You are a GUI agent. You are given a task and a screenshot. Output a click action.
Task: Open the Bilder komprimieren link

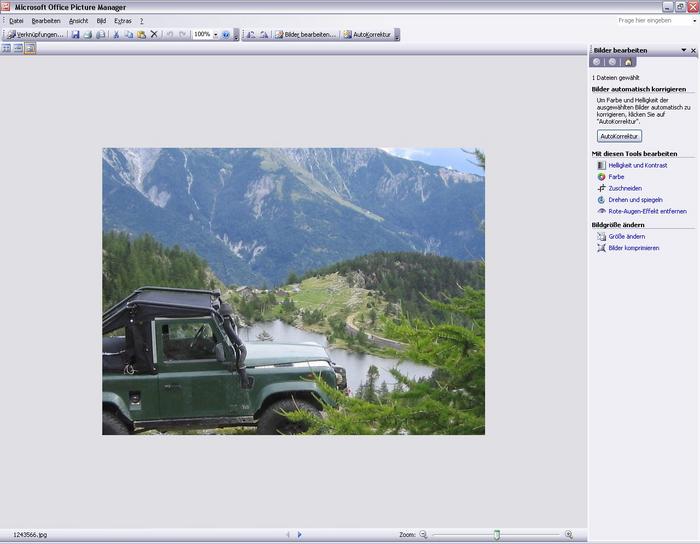(x=633, y=248)
